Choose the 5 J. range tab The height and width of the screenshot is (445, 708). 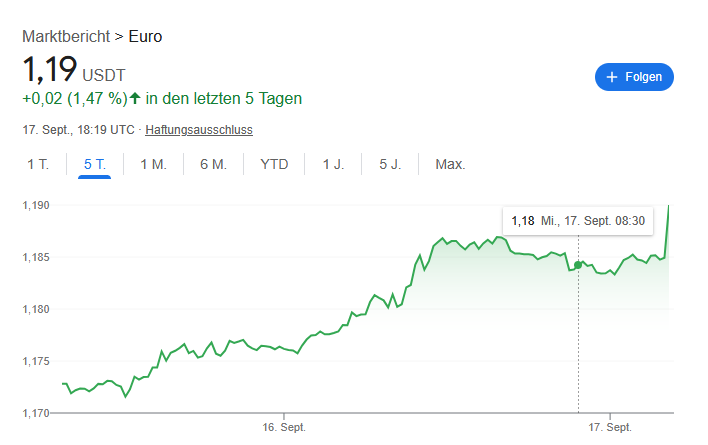click(389, 164)
